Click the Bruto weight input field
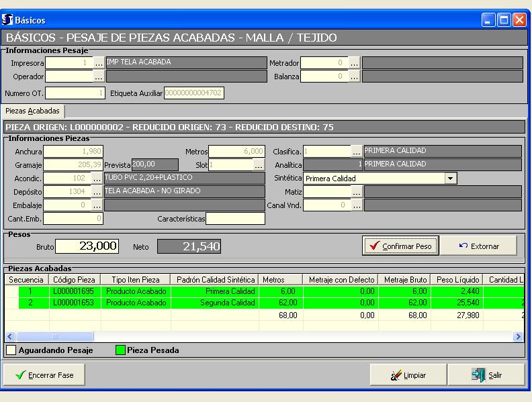Image resolution: width=532 pixels, height=402 pixels. (87, 246)
